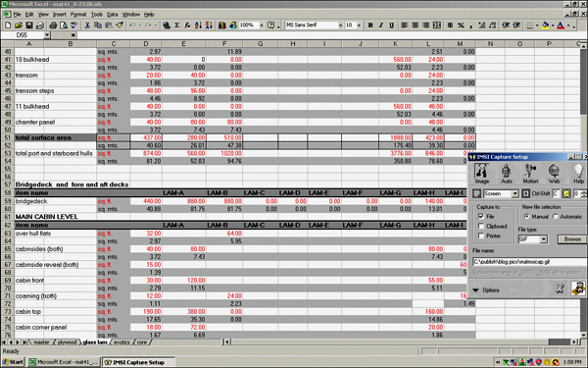Apply Currency style with the dollar icon
This screenshot has width=588, height=368.
(450, 26)
